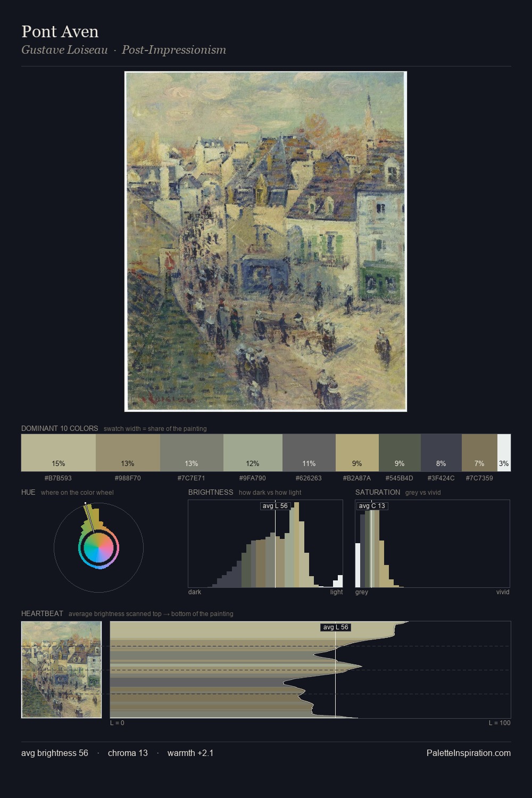Click the 'L = 100' axis label
The height and width of the screenshot is (798, 532).
tap(500, 723)
